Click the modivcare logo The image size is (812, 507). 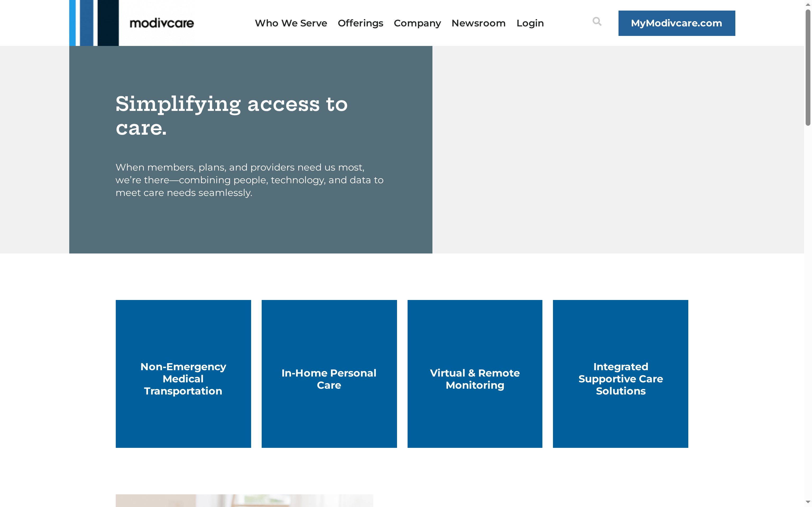click(162, 23)
